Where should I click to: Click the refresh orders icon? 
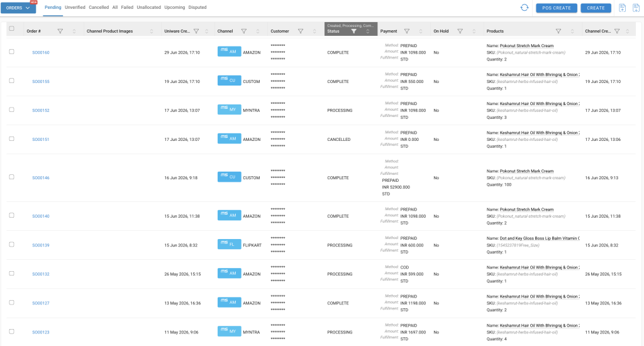tap(524, 8)
